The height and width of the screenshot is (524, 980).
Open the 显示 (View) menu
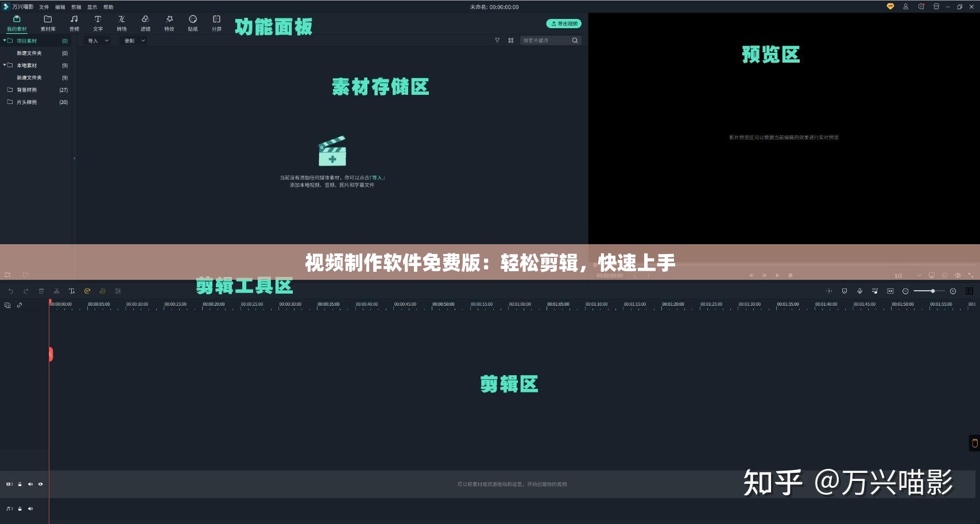[x=92, y=7]
